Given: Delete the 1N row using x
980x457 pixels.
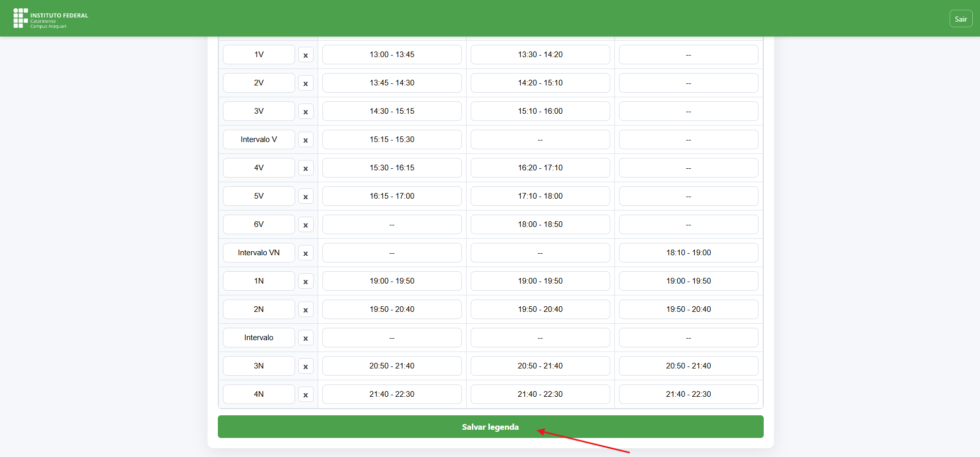Looking at the screenshot, I should pyautogui.click(x=305, y=282).
